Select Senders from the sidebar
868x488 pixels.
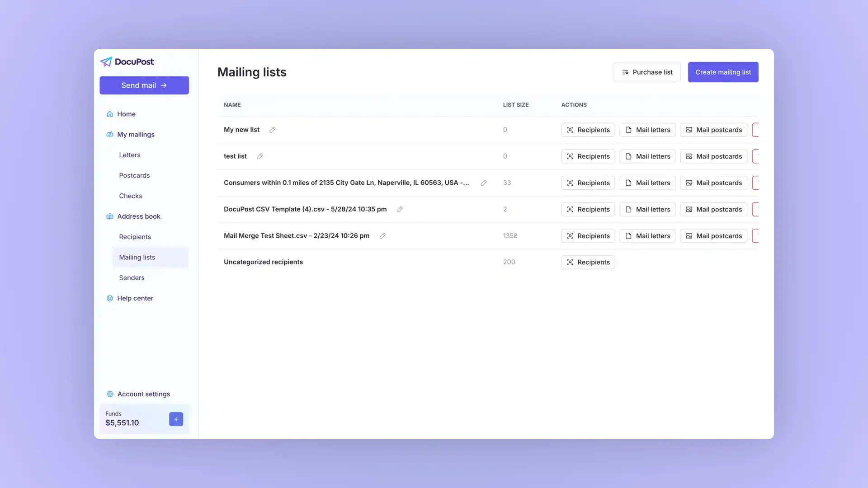[x=132, y=277]
